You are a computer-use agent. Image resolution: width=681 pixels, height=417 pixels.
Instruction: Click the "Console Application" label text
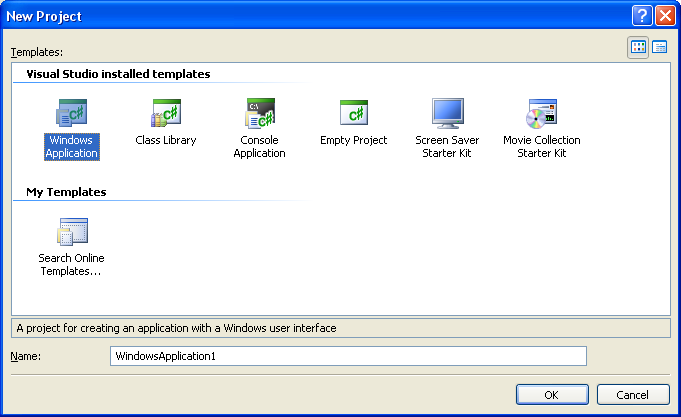[x=260, y=147]
